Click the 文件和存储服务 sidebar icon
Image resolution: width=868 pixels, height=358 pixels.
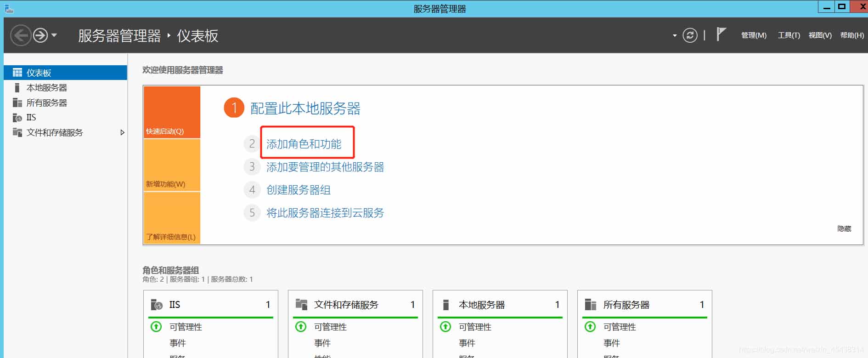coord(17,132)
